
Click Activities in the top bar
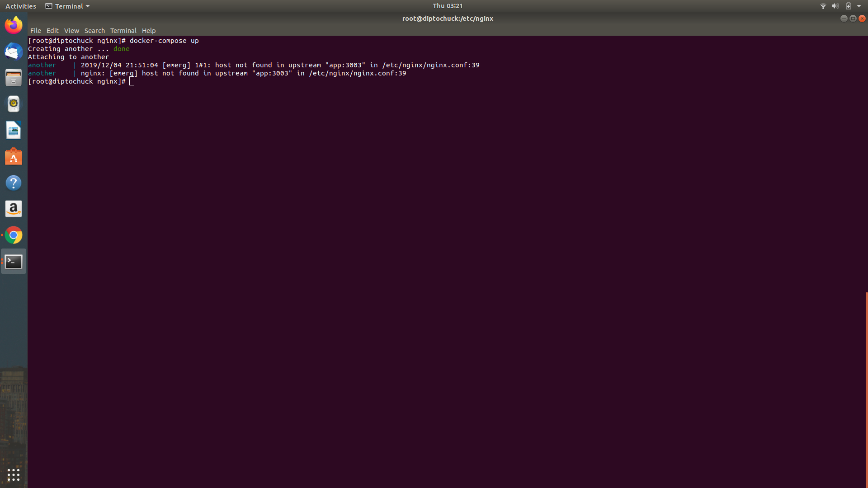pos(20,6)
